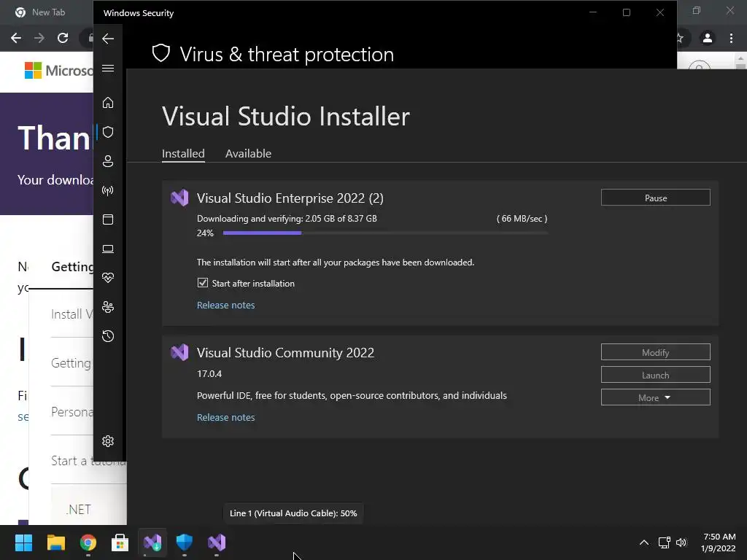
Task: Open Windows Security settings gear
Action: 108,441
